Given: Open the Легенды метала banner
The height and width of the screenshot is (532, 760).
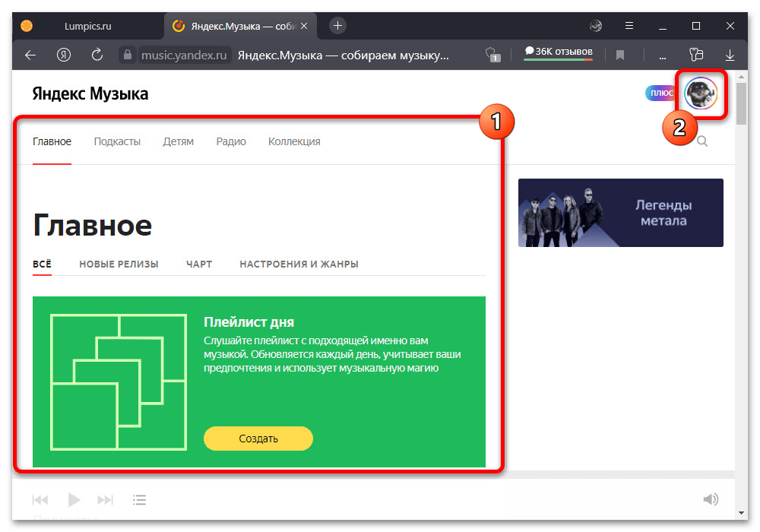Looking at the screenshot, I should pyautogui.click(x=620, y=213).
